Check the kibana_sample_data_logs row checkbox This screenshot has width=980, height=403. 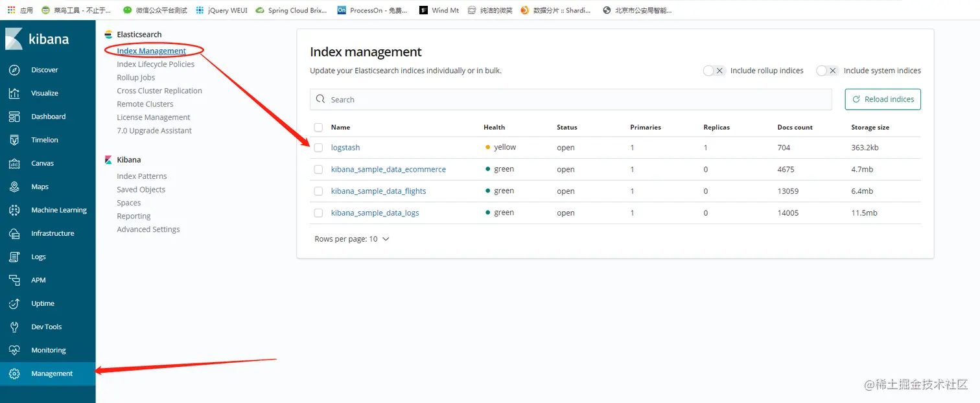[318, 213]
